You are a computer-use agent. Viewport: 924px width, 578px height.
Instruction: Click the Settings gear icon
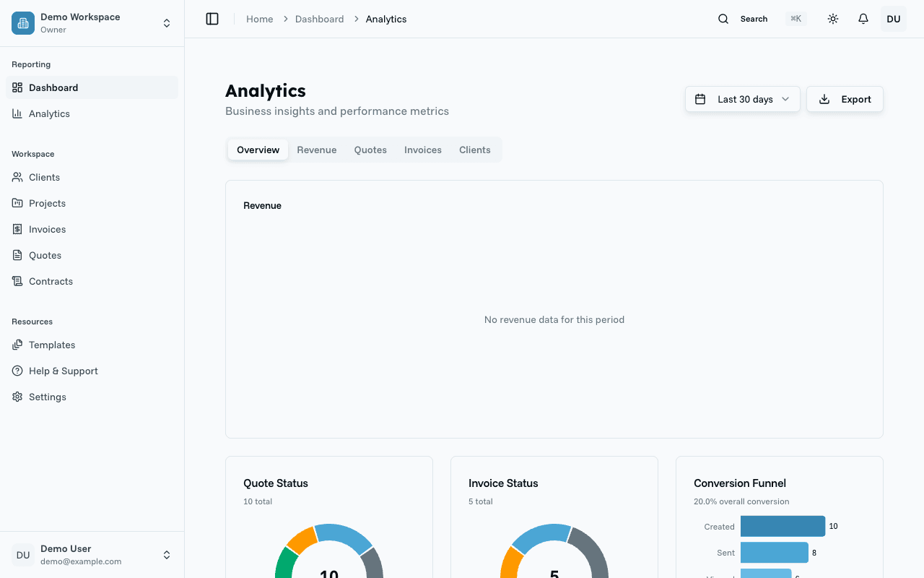point(17,397)
